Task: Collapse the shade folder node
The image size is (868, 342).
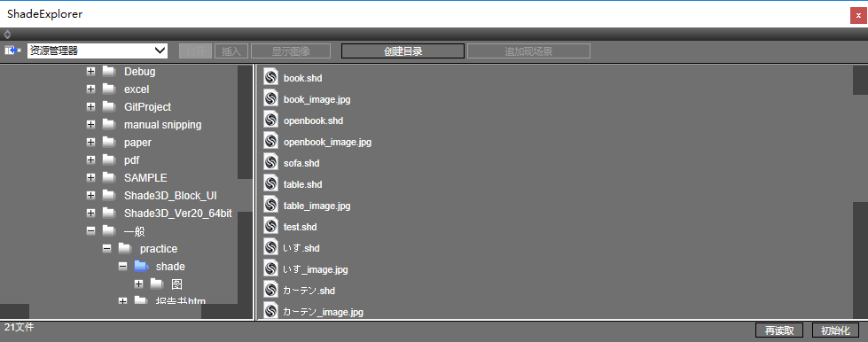Action: [x=123, y=266]
